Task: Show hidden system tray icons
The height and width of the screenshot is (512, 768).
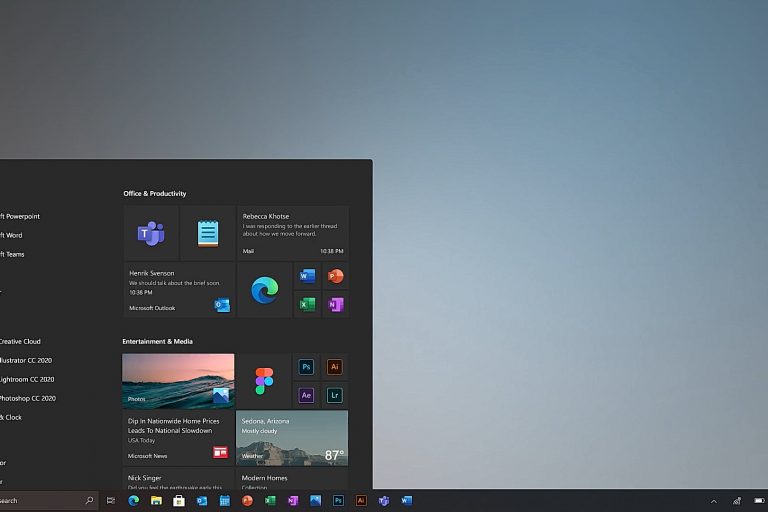Action: click(714, 501)
